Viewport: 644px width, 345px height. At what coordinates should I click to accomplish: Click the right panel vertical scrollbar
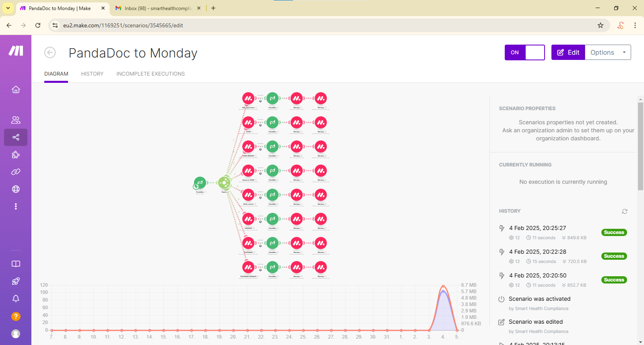click(x=640, y=146)
